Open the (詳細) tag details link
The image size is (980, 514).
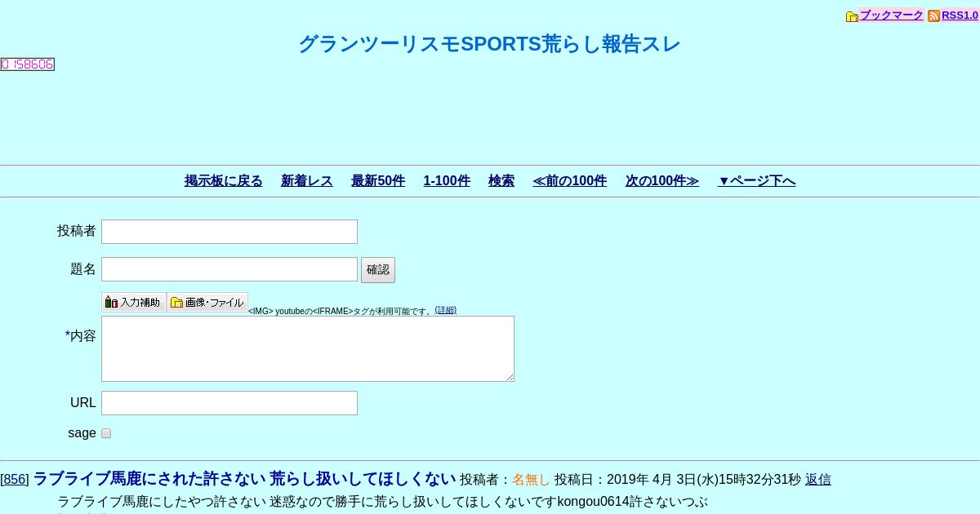(445, 310)
